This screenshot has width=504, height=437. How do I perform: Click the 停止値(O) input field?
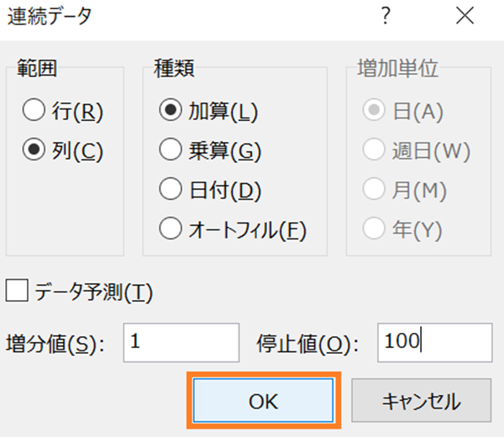434,342
